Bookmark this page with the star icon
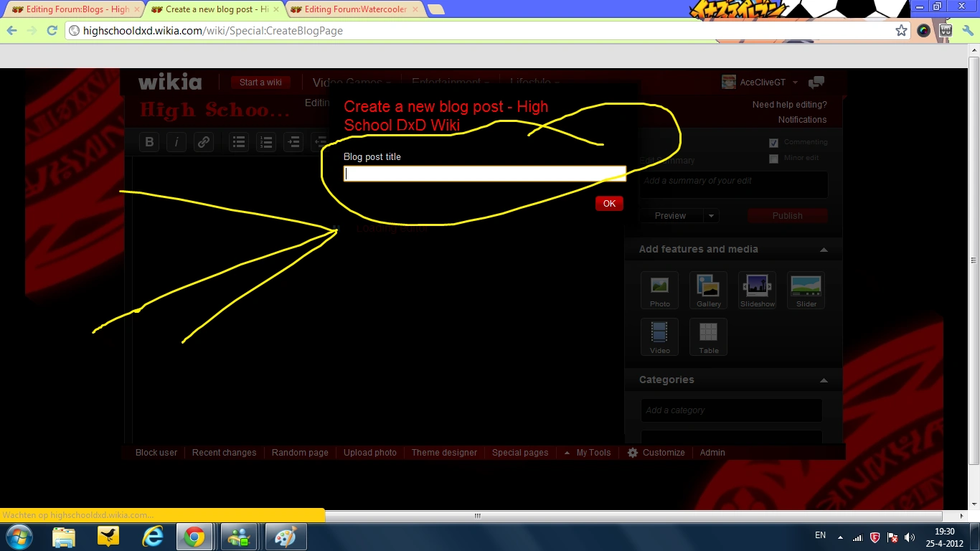Screen dimensions: 980x551 (x=902, y=30)
